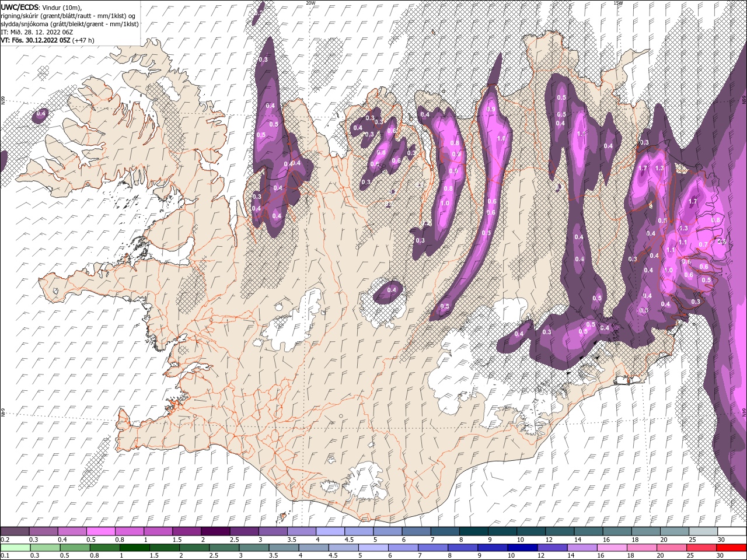Click the 'UWC/ECDS: Vindur (10m)' title text
The width and height of the screenshot is (747, 560).
(41, 7)
